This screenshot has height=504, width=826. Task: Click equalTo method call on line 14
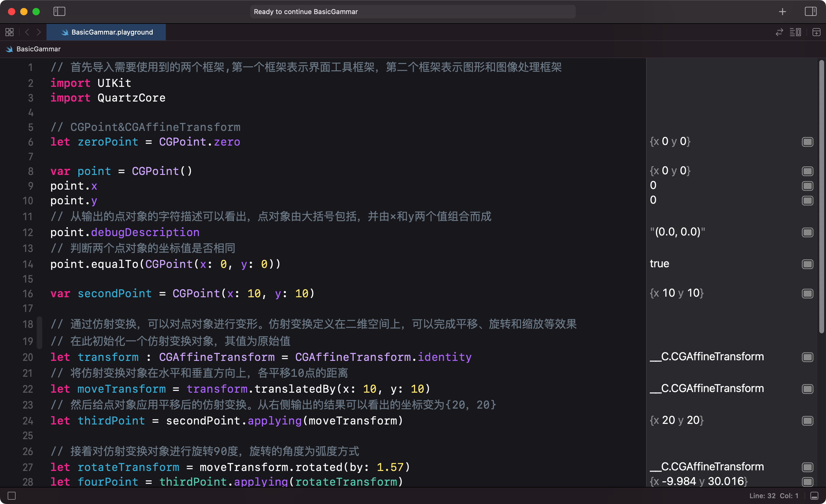point(115,265)
